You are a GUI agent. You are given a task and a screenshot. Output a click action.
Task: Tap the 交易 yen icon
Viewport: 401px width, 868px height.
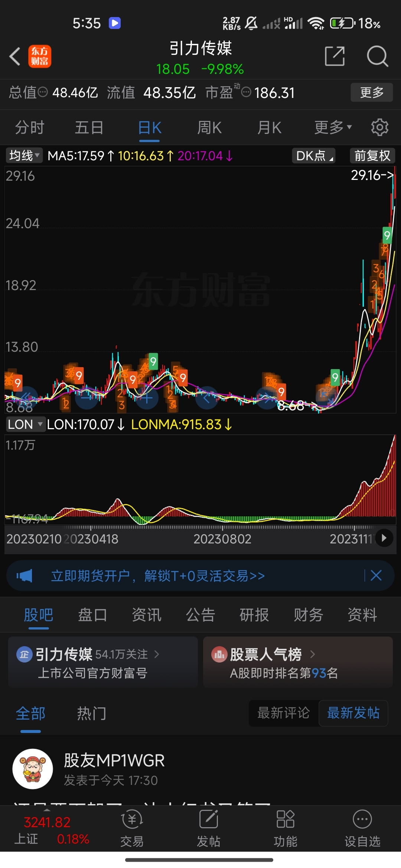click(132, 819)
